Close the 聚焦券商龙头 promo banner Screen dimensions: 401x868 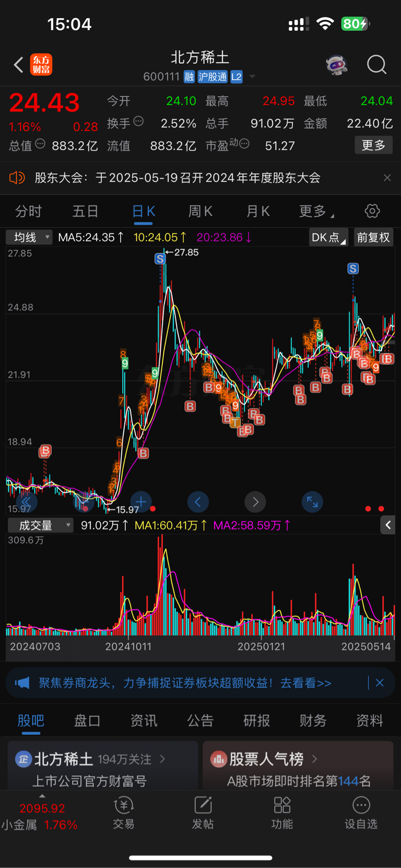point(380,683)
